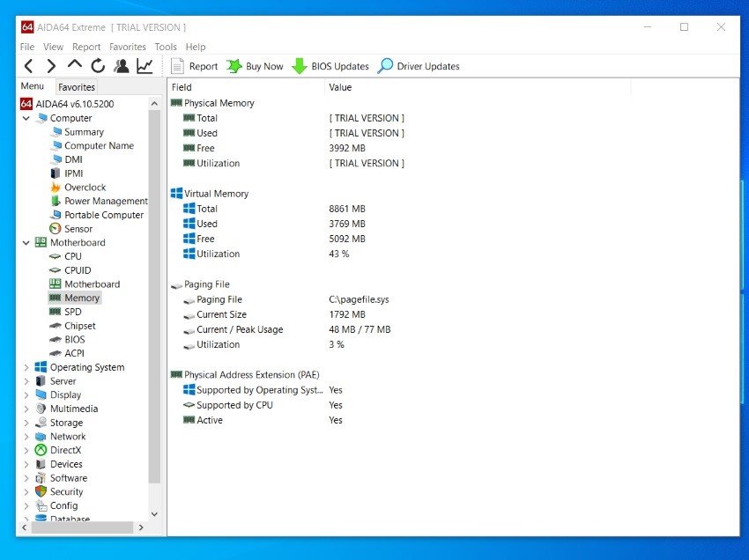Select the Software icon in the tree
This screenshot has height=560, width=749.
pyautogui.click(x=41, y=478)
